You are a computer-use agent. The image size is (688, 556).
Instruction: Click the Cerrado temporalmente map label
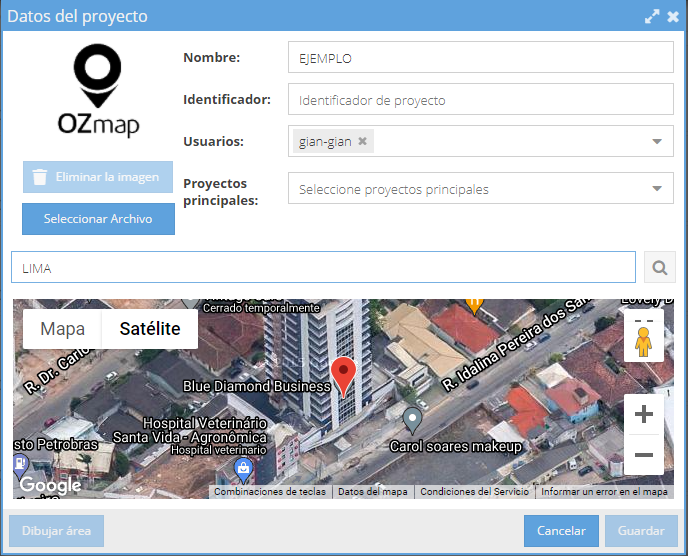(261, 308)
